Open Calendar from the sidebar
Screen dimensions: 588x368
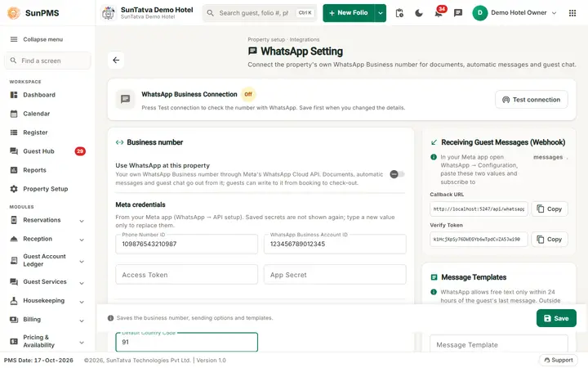tap(47, 114)
